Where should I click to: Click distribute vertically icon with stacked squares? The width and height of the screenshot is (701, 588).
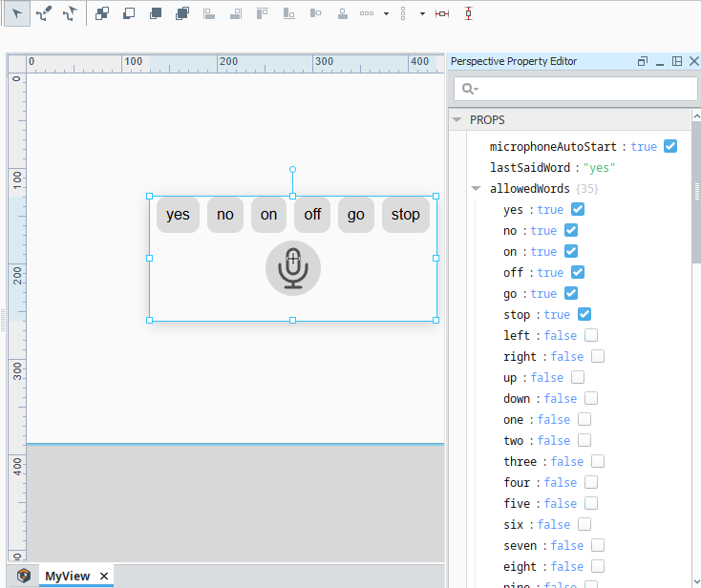(403, 13)
